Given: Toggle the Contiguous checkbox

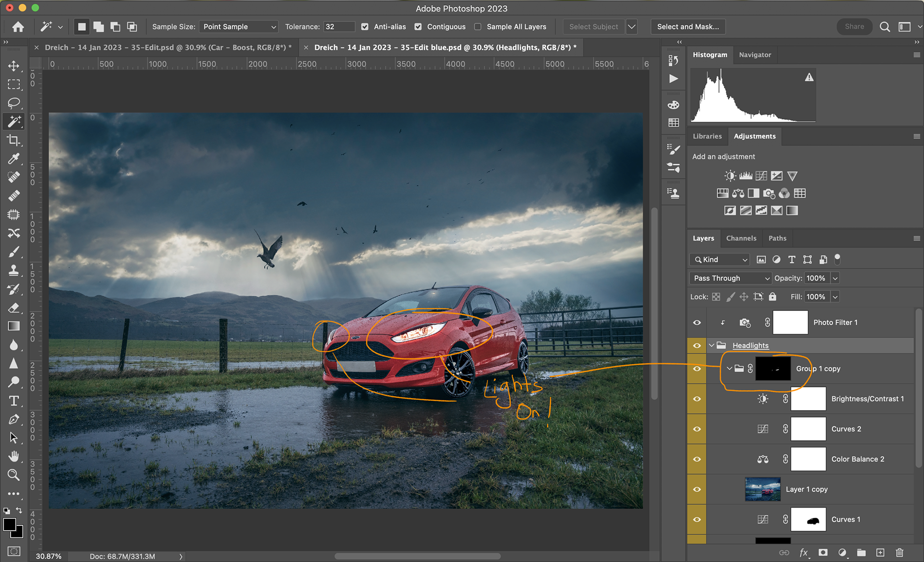Looking at the screenshot, I should [418, 27].
